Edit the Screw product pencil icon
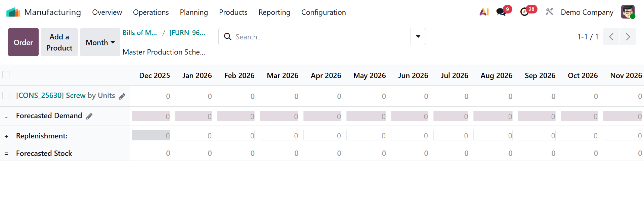The height and width of the screenshot is (199, 644). [x=122, y=96]
